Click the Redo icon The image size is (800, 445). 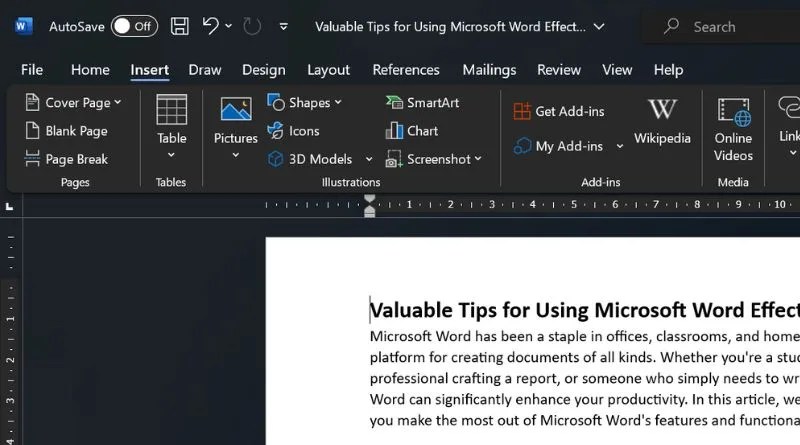[x=252, y=26]
